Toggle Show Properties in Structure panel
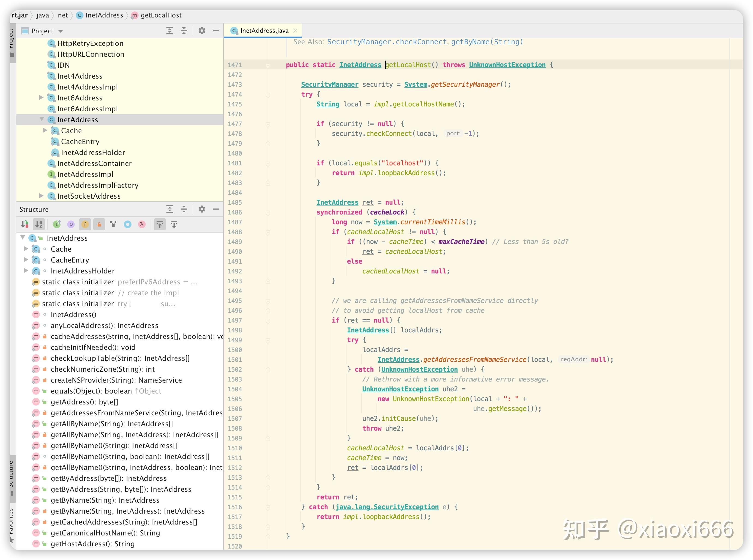This screenshot has height=560, width=753. coord(71,224)
